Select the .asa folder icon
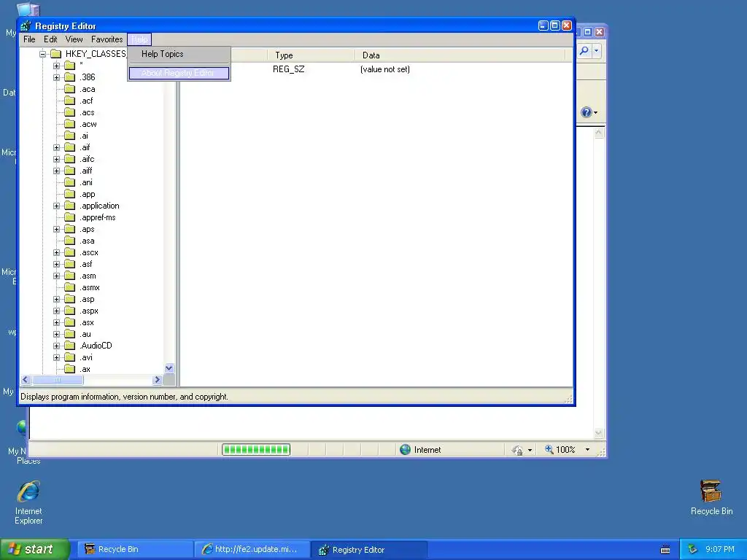The height and width of the screenshot is (560, 747). 69,241
